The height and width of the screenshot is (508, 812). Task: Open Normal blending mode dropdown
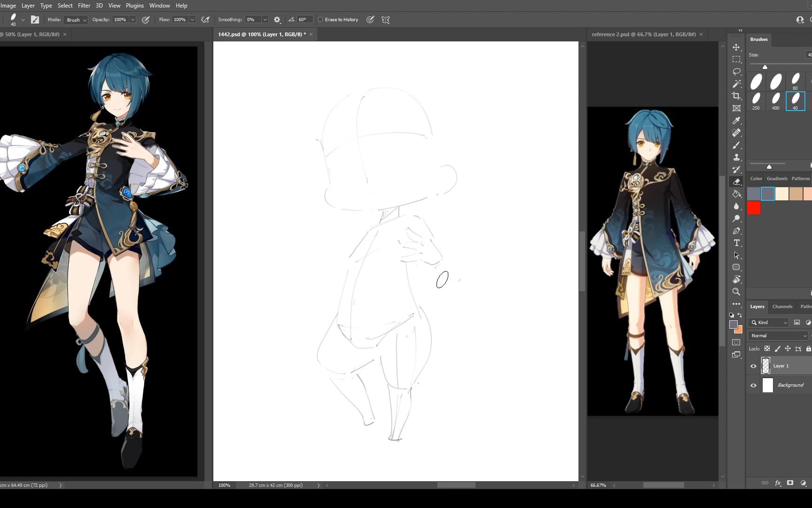[x=778, y=336]
